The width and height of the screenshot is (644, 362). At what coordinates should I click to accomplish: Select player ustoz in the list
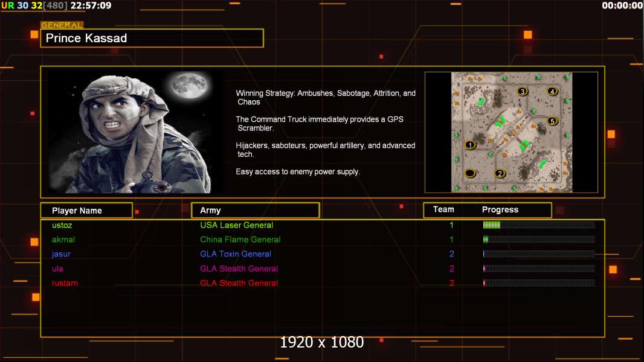pos(62,225)
